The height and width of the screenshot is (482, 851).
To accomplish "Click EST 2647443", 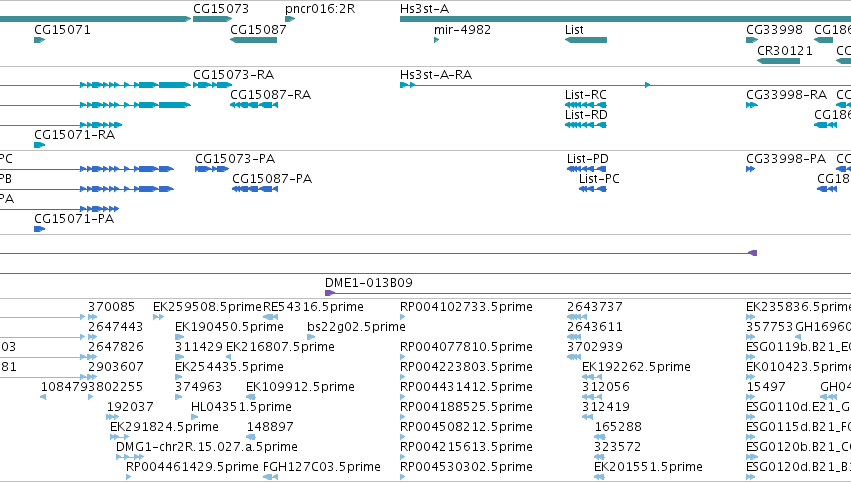I will click(x=116, y=327).
